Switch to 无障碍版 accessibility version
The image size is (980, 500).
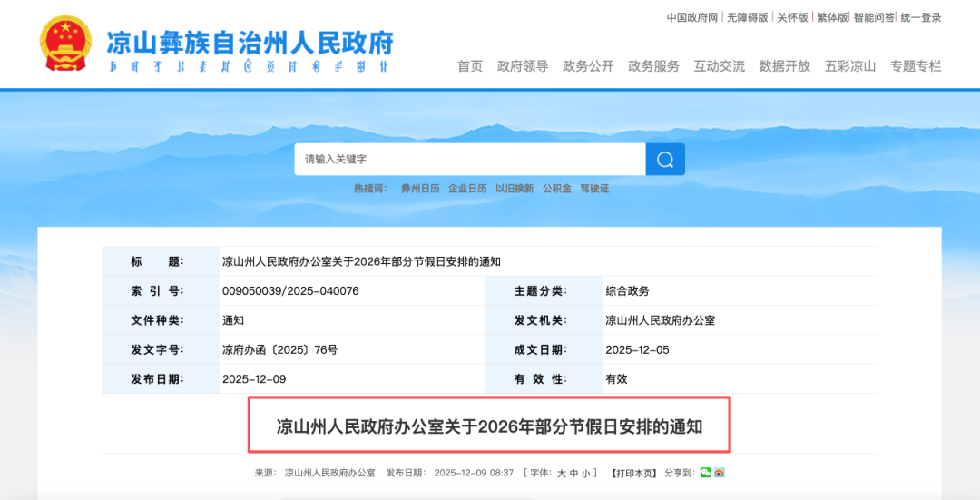(x=748, y=17)
